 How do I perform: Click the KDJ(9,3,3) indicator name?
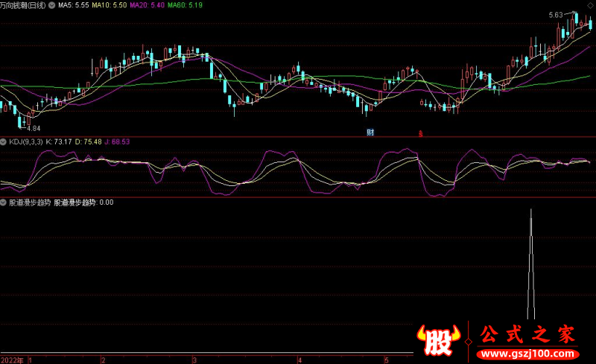[x=26, y=141]
